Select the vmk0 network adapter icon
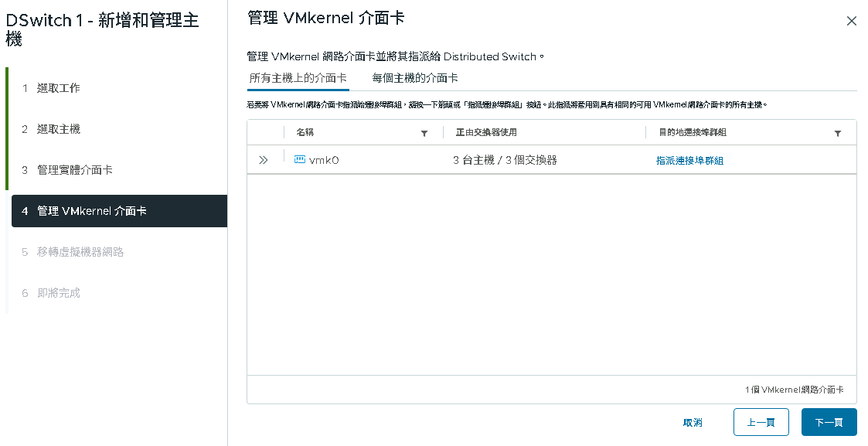Screen dimensions: 868x446 click(299, 160)
